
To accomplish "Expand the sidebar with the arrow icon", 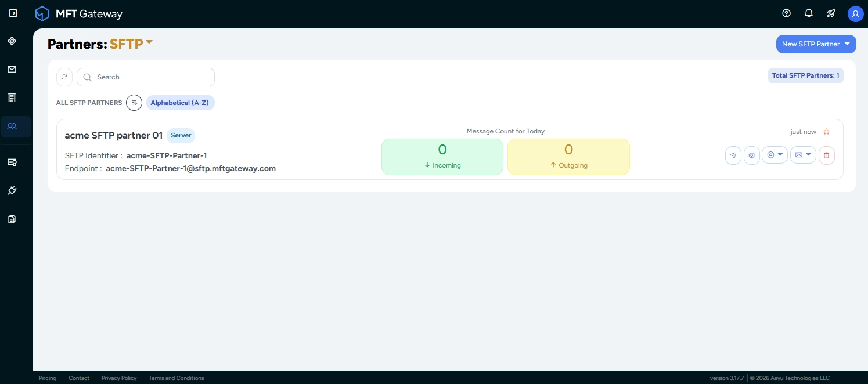I will [x=13, y=13].
